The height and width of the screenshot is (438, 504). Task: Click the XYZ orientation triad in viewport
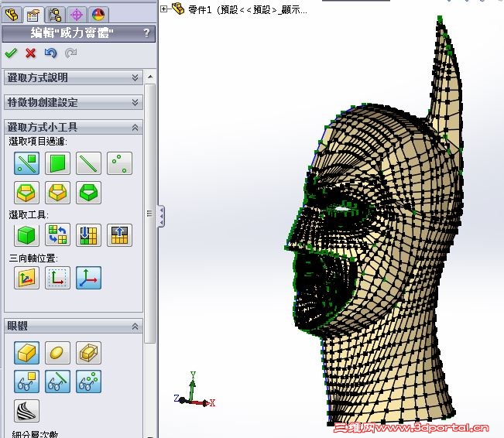click(194, 390)
